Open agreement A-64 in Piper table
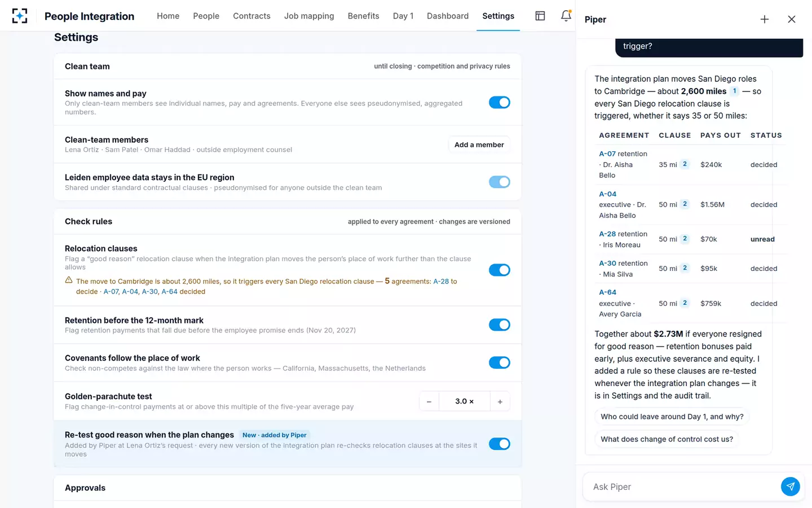 (x=607, y=292)
